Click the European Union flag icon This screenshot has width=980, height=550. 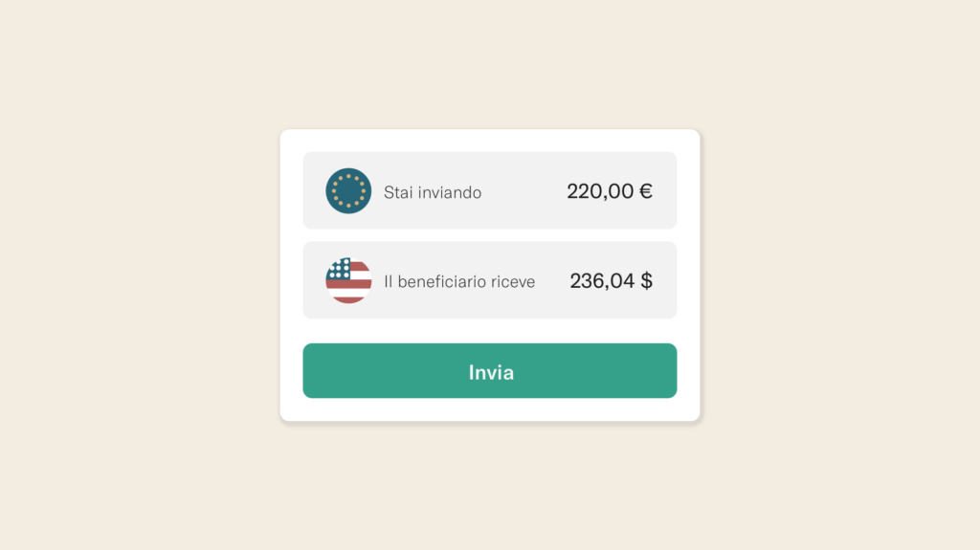pyautogui.click(x=348, y=191)
